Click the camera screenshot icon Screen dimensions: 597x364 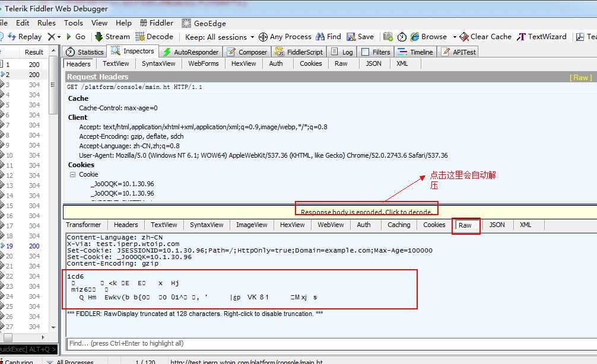388,37
